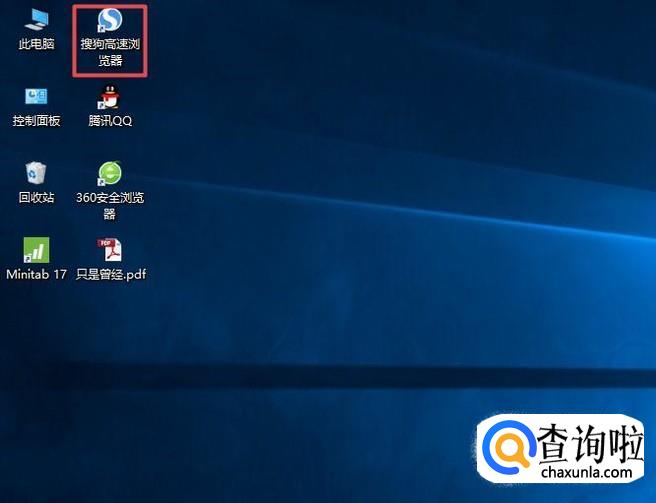Click the 腾讯QQ label text
Image resolution: width=656 pixels, height=503 pixels.
pyautogui.click(x=110, y=121)
